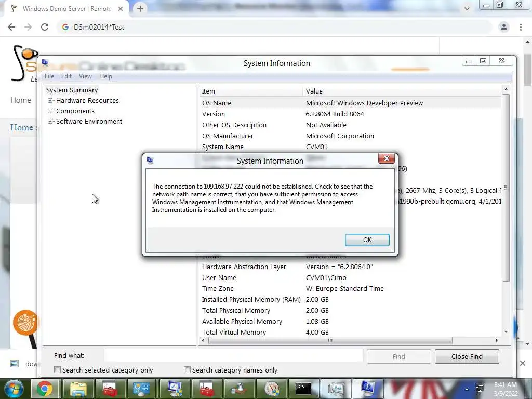Select System Summary in the tree
Viewport: 532px width, 399px height.
[72, 90]
